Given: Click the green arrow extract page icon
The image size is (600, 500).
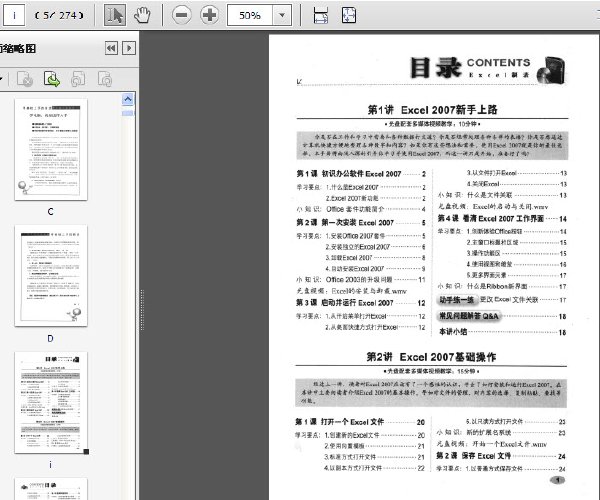Looking at the screenshot, I should coord(52,79).
